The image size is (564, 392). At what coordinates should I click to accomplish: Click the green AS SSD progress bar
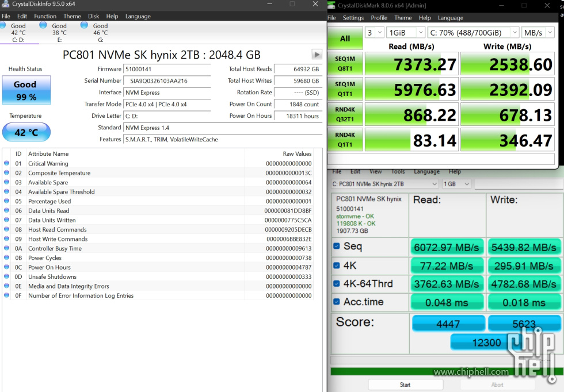[447, 371]
